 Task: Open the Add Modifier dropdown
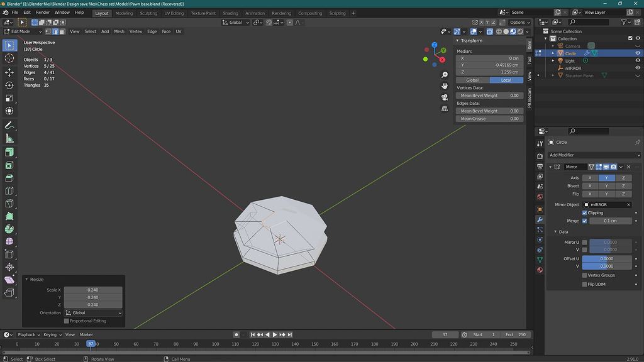[594, 155]
